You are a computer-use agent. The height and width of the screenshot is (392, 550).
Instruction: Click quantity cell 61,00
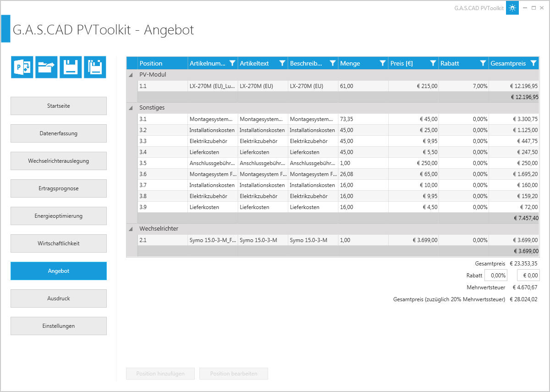point(363,86)
